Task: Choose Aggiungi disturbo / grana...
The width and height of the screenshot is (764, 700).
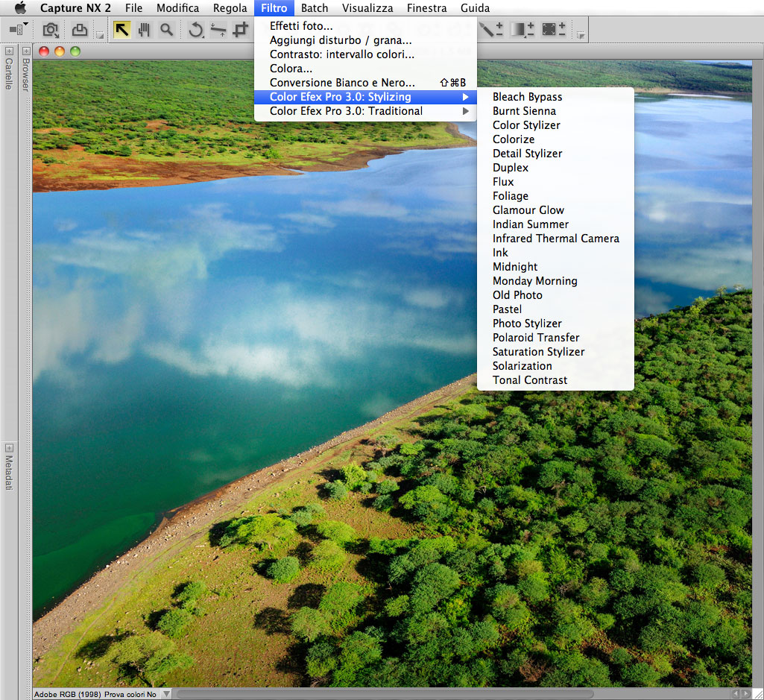Action: point(365,40)
